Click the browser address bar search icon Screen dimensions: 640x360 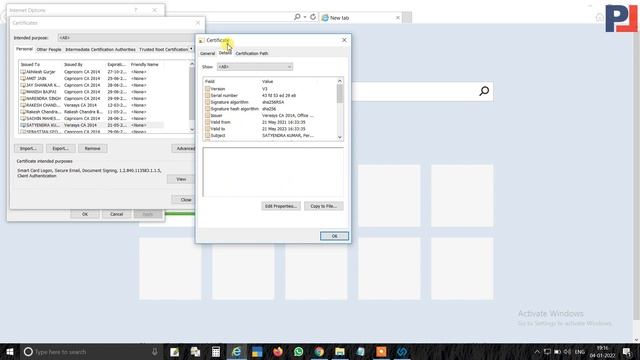[x=297, y=17]
